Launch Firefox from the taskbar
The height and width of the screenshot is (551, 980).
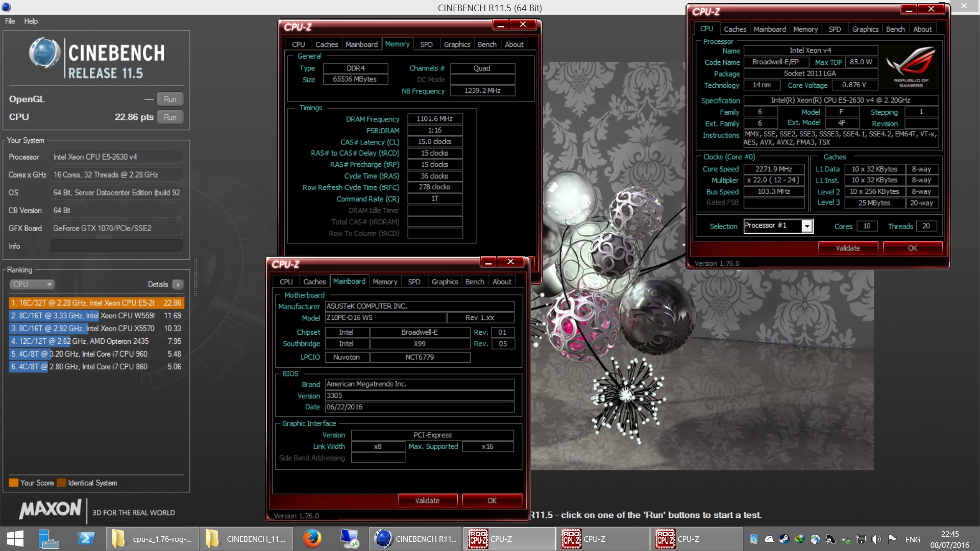[311, 539]
